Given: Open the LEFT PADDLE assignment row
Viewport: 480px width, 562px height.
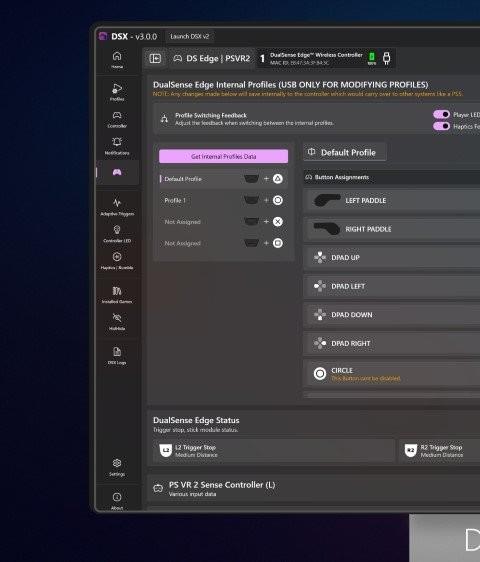Looking at the screenshot, I should [x=392, y=200].
